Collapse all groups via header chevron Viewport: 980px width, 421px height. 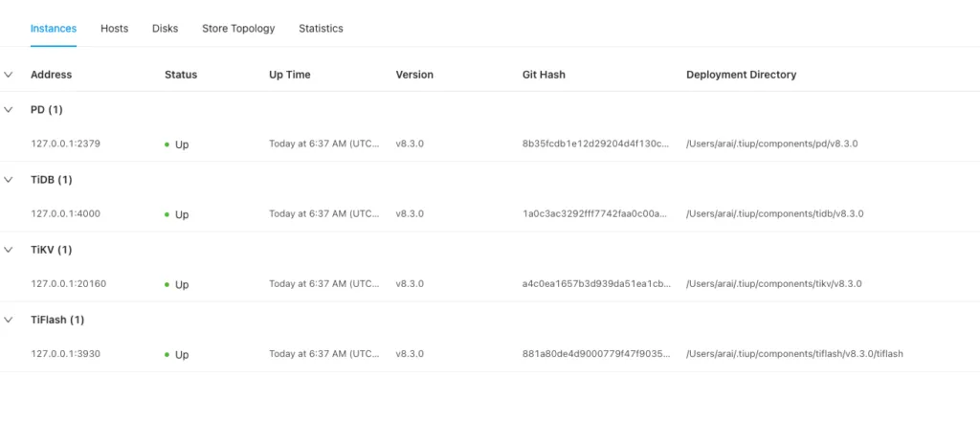8,75
